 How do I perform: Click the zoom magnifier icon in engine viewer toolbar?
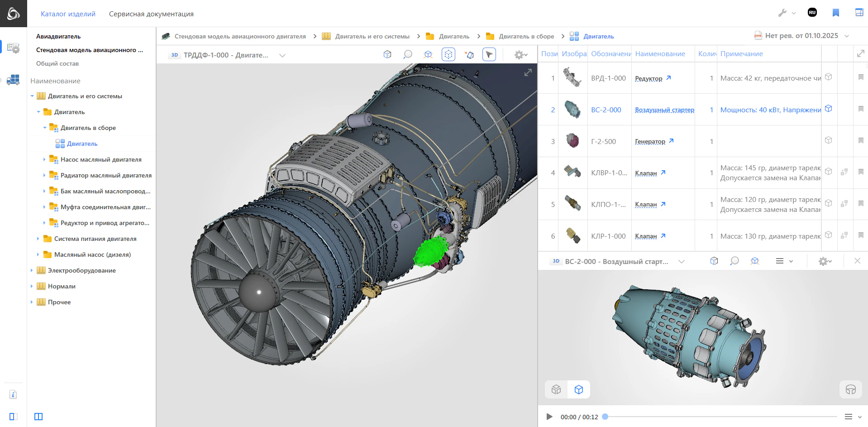408,55
